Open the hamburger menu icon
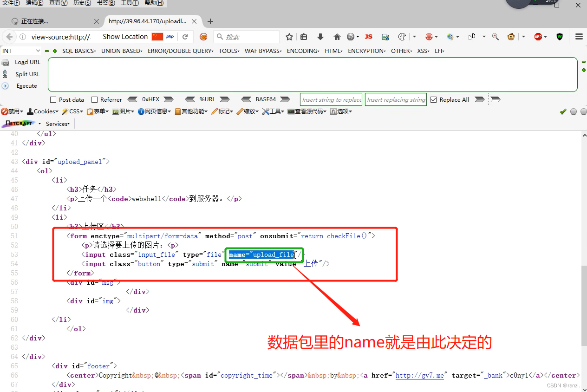Image resolution: width=587 pixels, height=392 pixels. click(579, 37)
